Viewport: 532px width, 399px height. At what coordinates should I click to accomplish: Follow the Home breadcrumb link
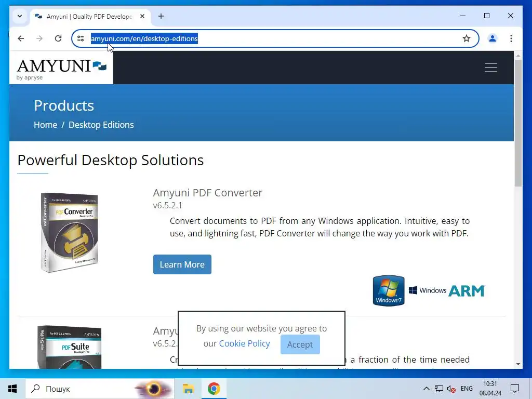46,125
